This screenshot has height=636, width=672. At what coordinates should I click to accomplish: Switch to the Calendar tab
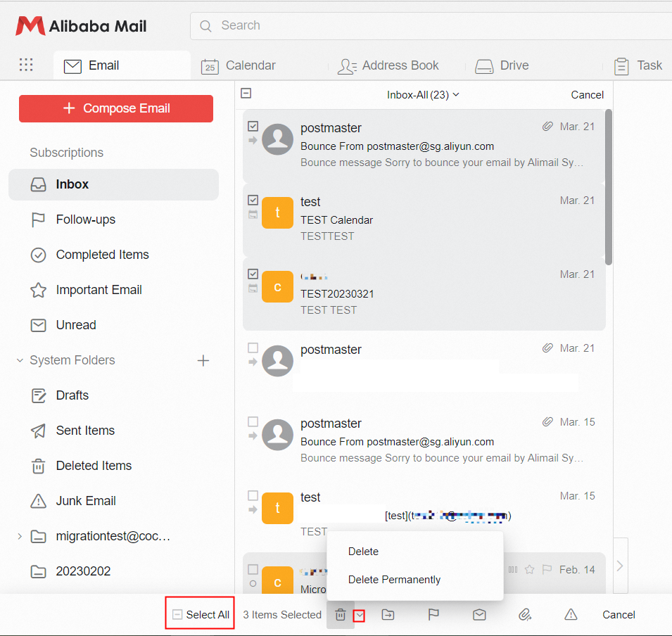coord(239,65)
